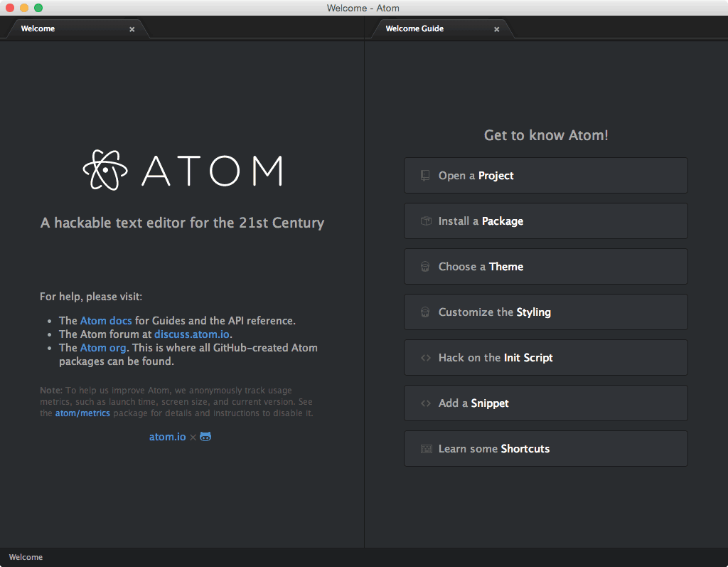Click the Atom logo icon
The image size is (728, 567).
tap(105, 170)
